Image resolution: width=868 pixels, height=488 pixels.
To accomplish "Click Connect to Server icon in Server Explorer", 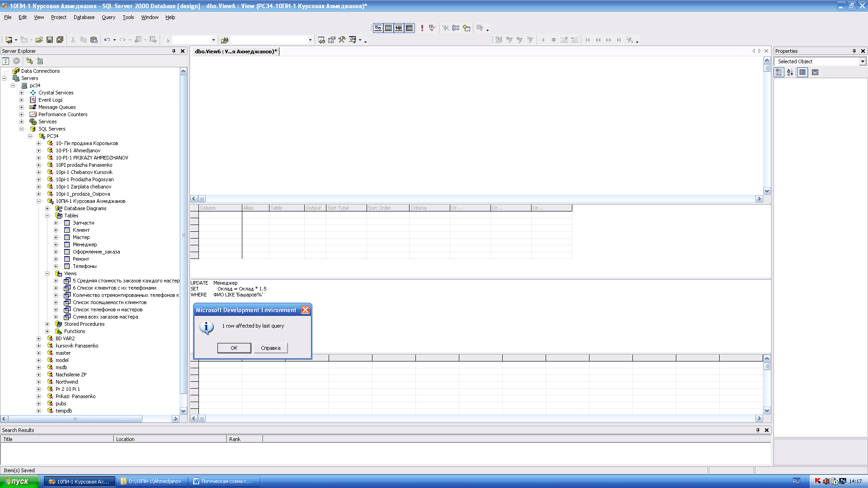I will [x=40, y=61].
